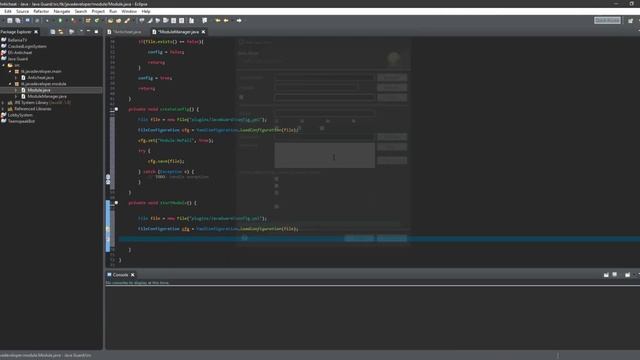Minimize the Package Explorer panel
Screen dimensions: 640x360
(x=88, y=31)
